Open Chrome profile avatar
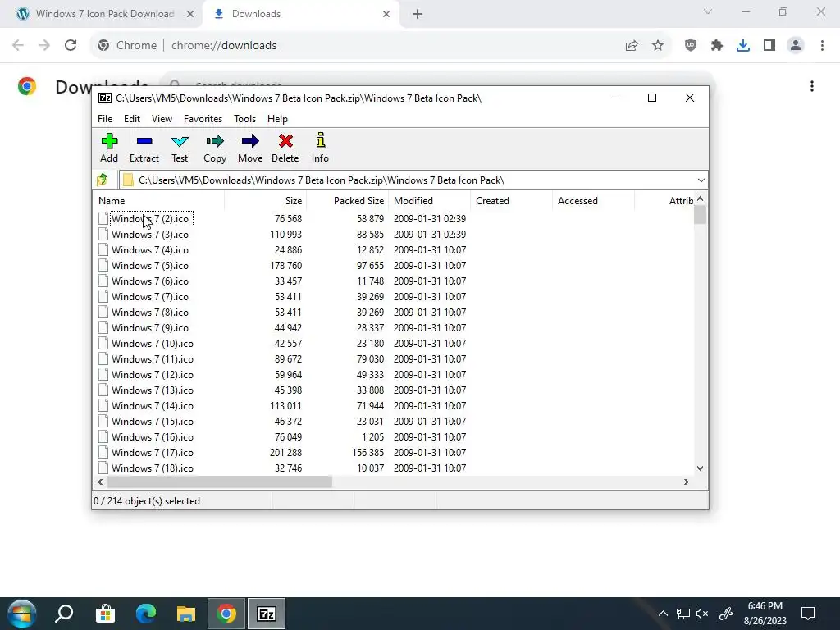Viewport: 840px width, 630px height. [x=796, y=46]
